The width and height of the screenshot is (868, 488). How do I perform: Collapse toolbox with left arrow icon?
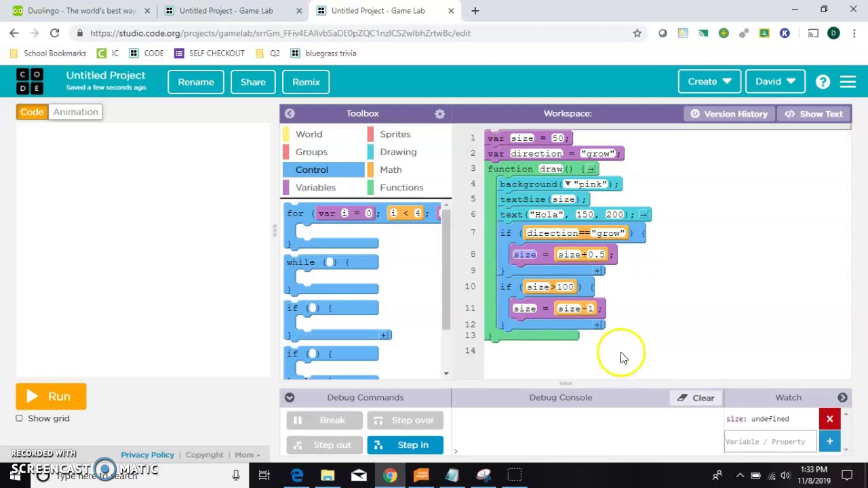point(290,114)
